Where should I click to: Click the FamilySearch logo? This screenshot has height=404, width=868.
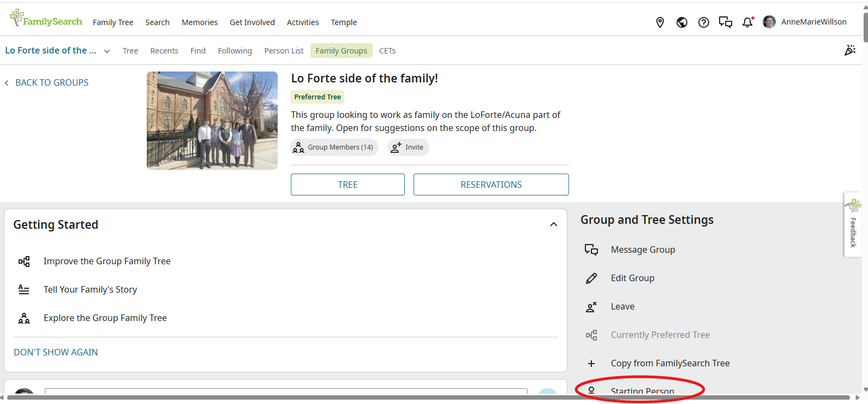click(46, 19)
